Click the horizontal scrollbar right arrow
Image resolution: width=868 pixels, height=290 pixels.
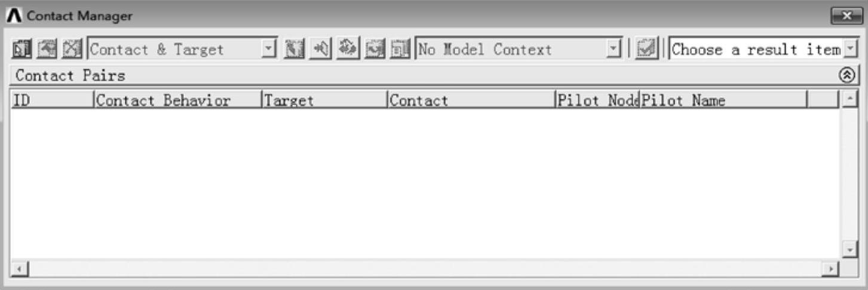point(829,270)
